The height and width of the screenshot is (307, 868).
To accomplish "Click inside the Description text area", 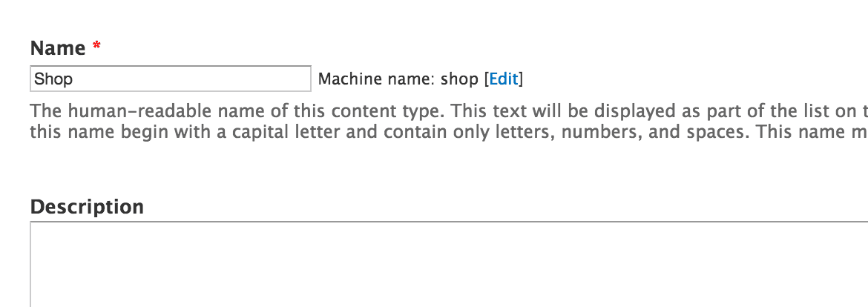I will click(449, 265).
